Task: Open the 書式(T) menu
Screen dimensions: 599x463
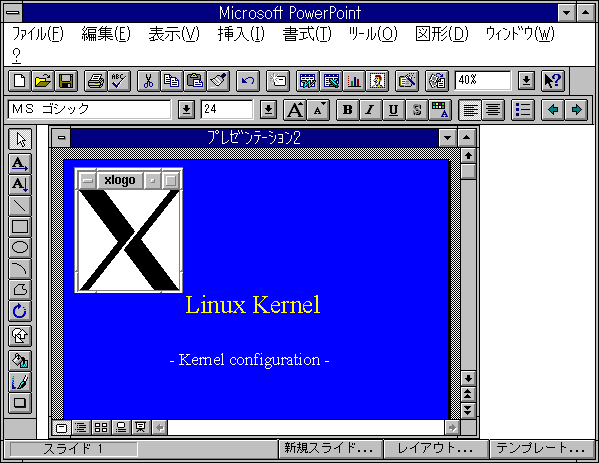Action: pos(307,34)
